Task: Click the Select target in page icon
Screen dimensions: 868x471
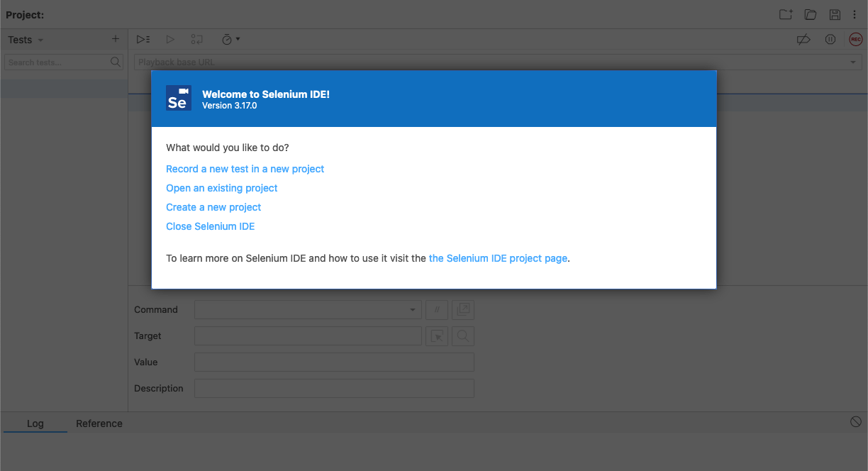Action: pyautogui.click(x=437, y=336)
